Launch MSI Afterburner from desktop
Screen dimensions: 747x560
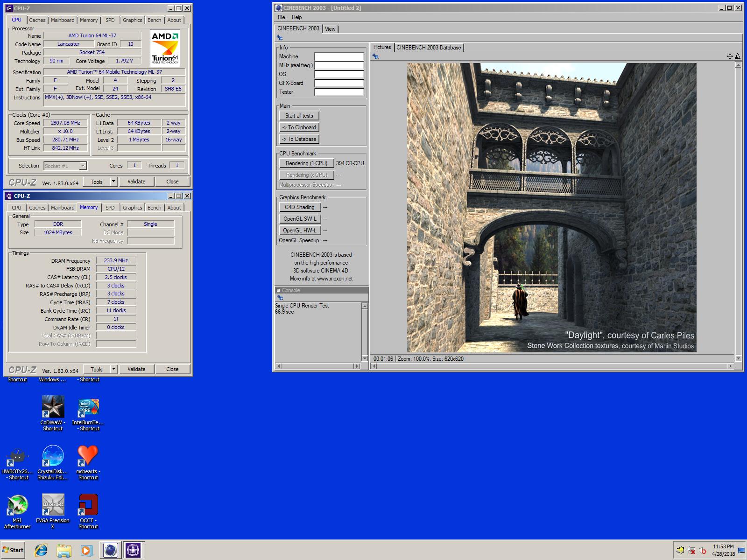click(17, 511)
